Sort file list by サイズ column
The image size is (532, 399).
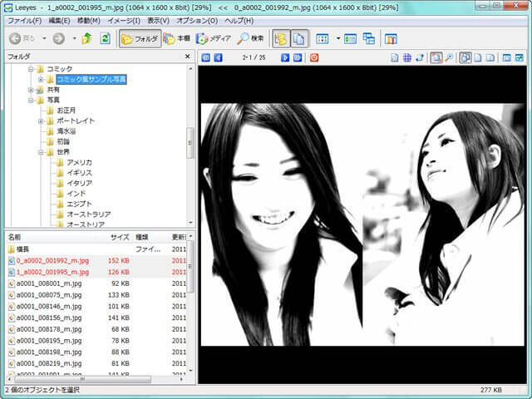[120, 237]
